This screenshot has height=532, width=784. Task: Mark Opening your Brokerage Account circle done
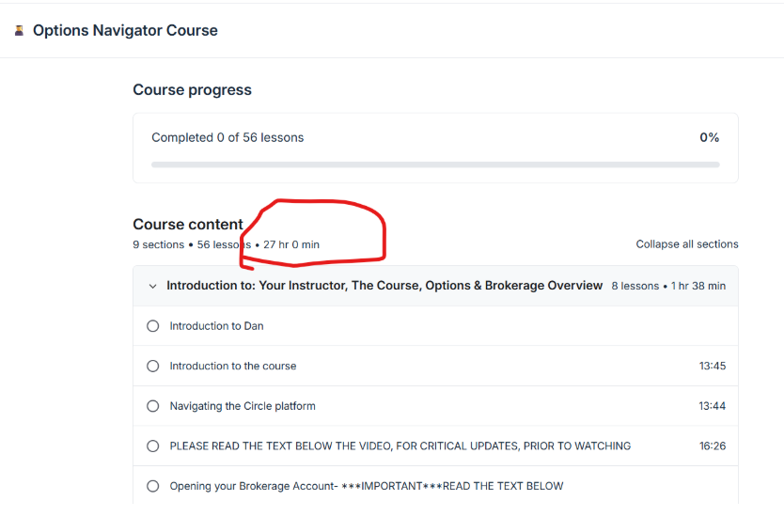pos(153,486)
